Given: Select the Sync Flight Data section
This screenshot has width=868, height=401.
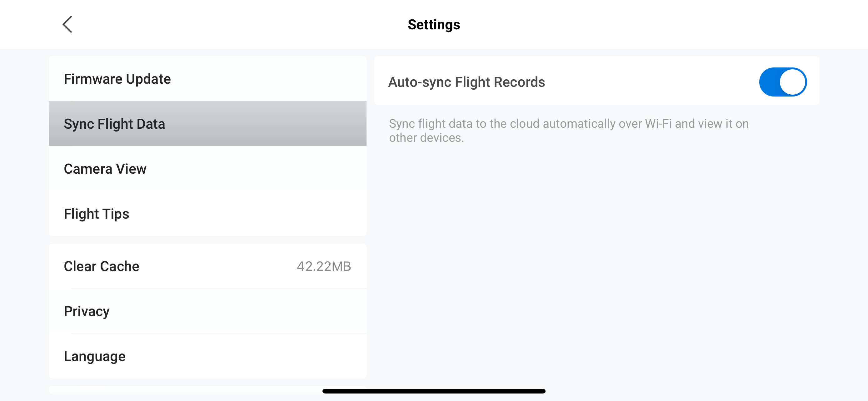Looking at the screenshot, I should click(x=115, y=124).
